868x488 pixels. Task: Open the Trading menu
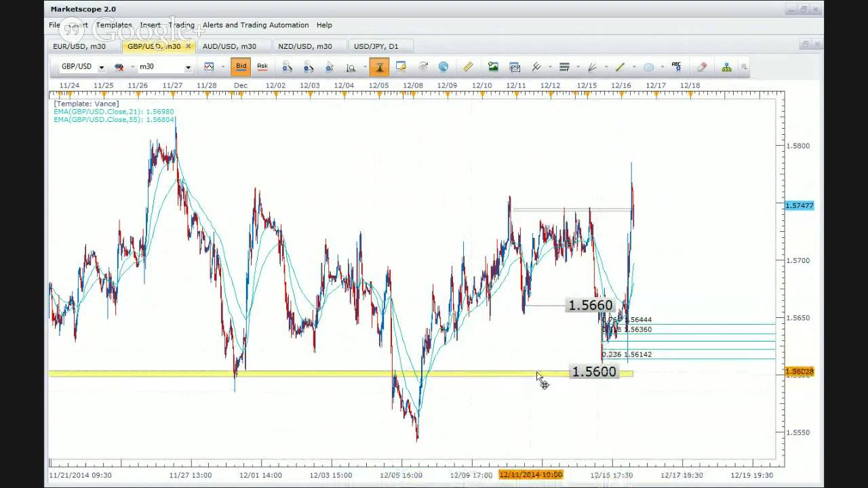tap(181, 25)
